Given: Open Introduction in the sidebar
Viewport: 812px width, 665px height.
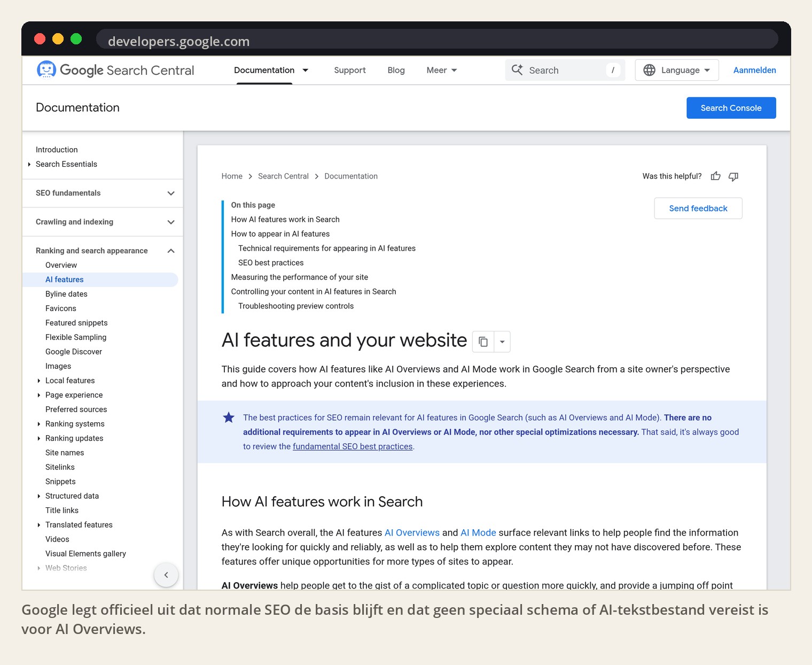Looking at the screenshot, I should pyautogui.click(x=57, y=150).
